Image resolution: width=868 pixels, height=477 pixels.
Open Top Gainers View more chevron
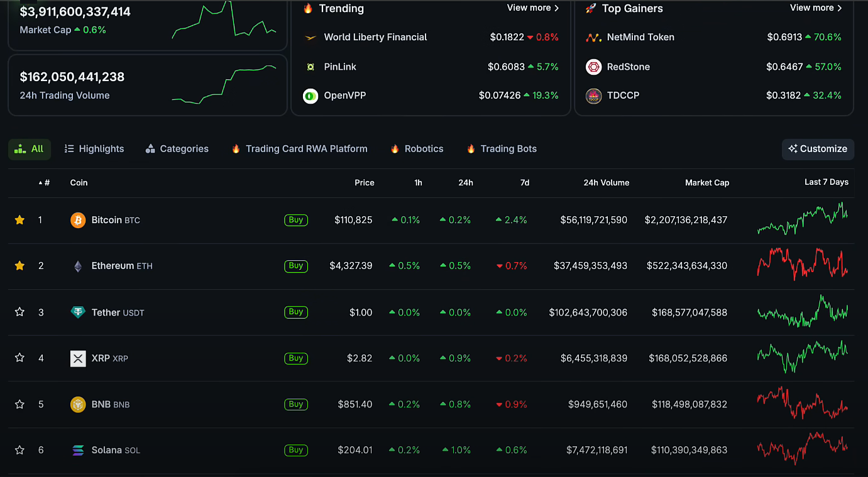840,8
